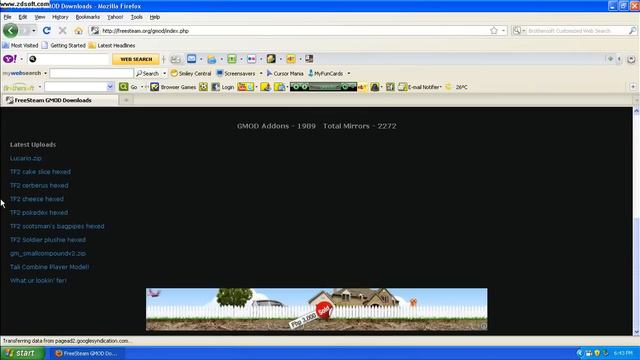This screenshot has width=640, height=360.
Task: Open the What ur lookin' for link
Action: [x=38, y=281]
